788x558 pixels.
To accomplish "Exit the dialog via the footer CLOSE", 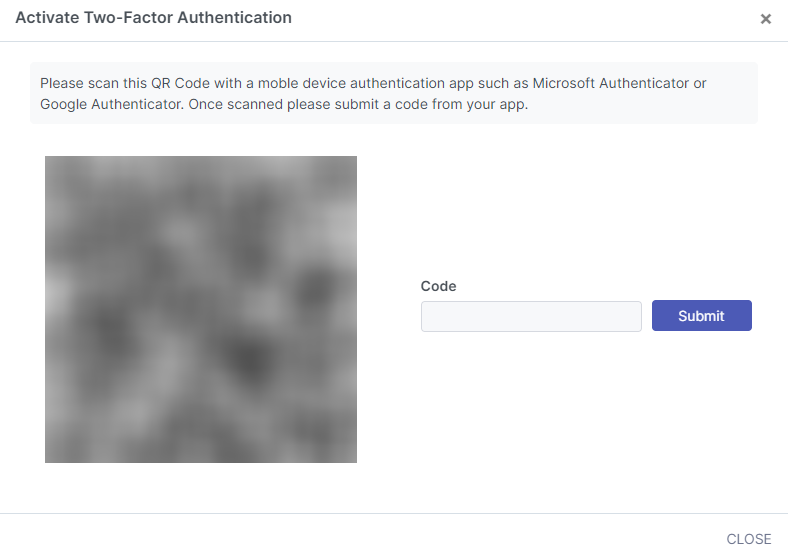I will [749, 539].
